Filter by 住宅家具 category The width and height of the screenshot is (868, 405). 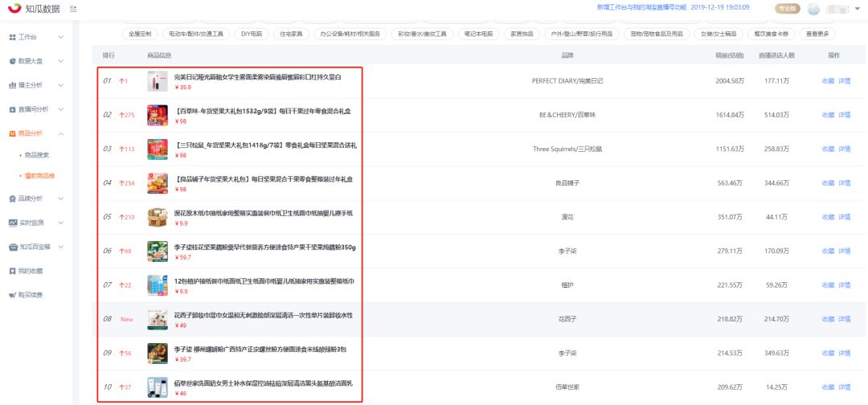[x=291, y=34]
